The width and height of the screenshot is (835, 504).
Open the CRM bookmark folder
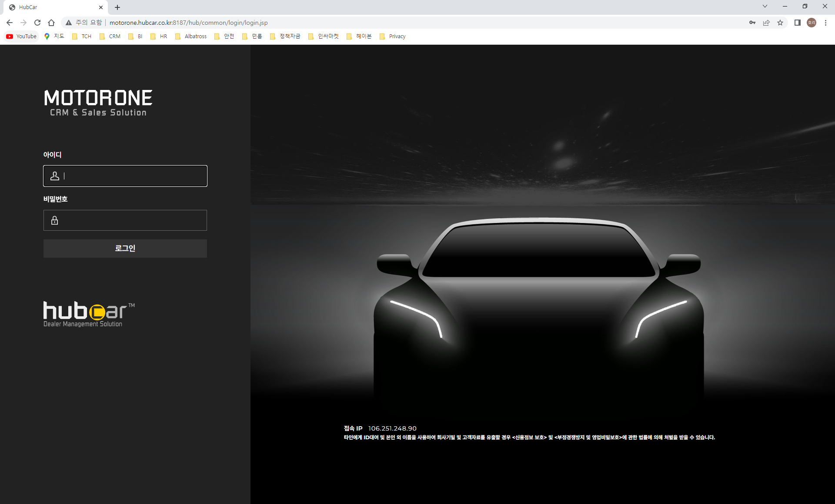pyautogui.click(x=110, y=36)
